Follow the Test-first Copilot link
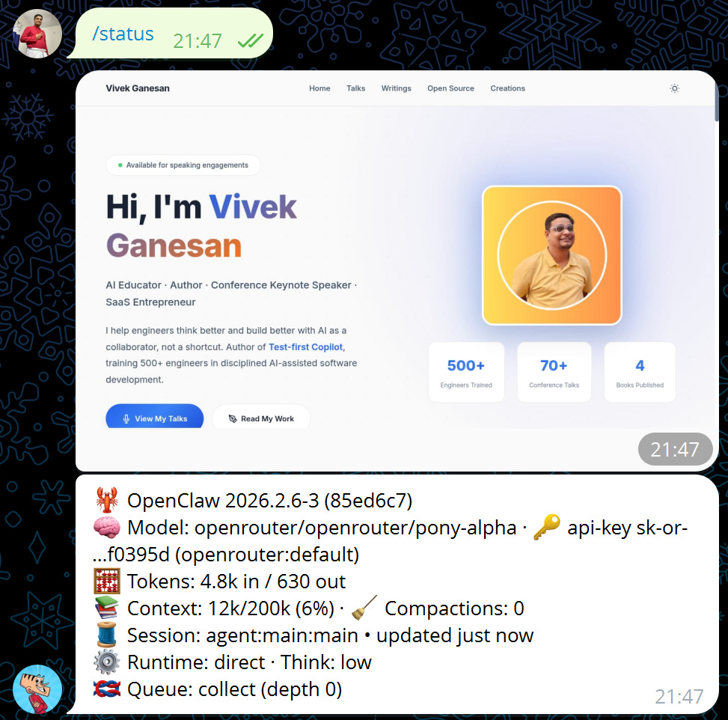Image resolution: width=728 pixels, height=720 pixels. click(305, 347)
